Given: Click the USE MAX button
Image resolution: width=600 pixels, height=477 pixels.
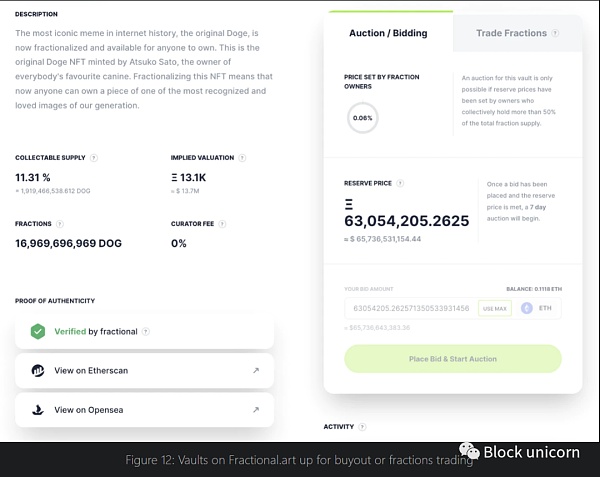Looking at the screenshot, I should coord(494,309).
